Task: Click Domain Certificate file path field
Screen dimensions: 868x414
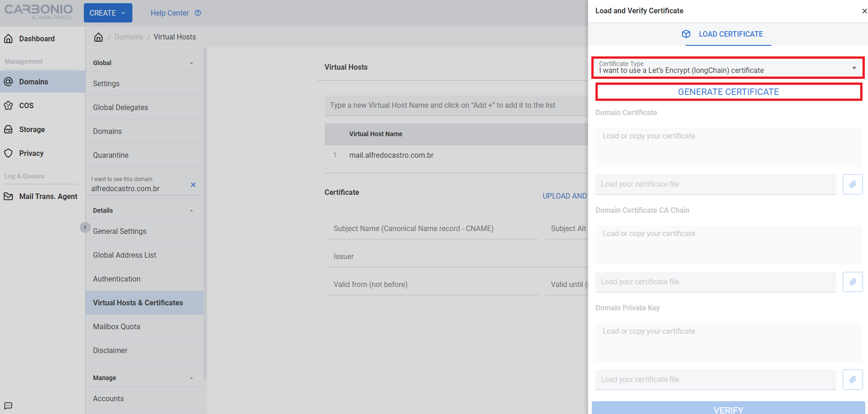Action: coord(716,184)
